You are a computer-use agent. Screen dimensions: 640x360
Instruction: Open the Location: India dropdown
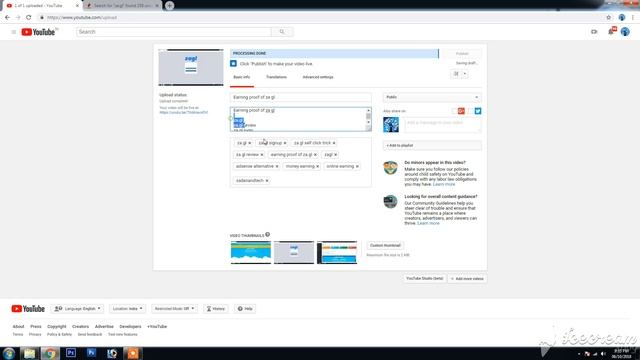[x=127, y=309]
